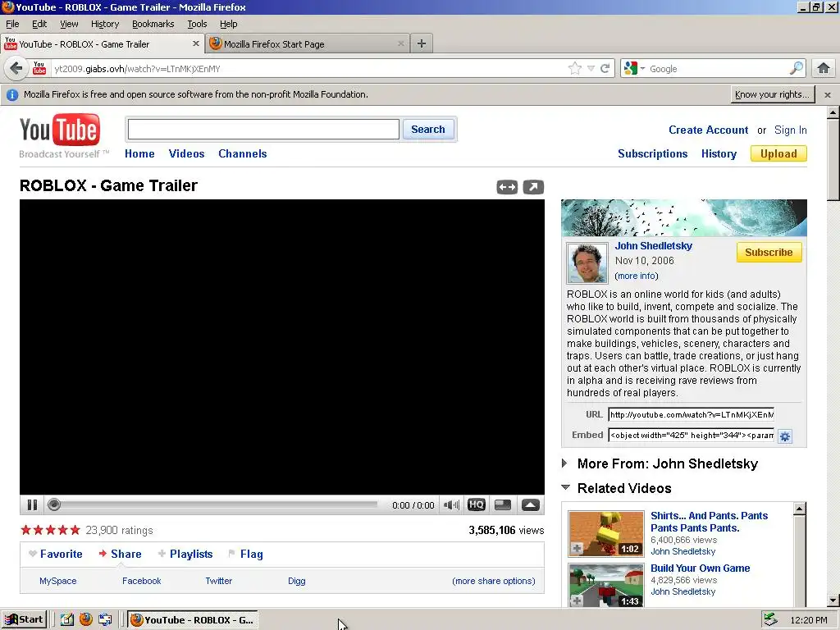Open the View menu

point(69,24)
